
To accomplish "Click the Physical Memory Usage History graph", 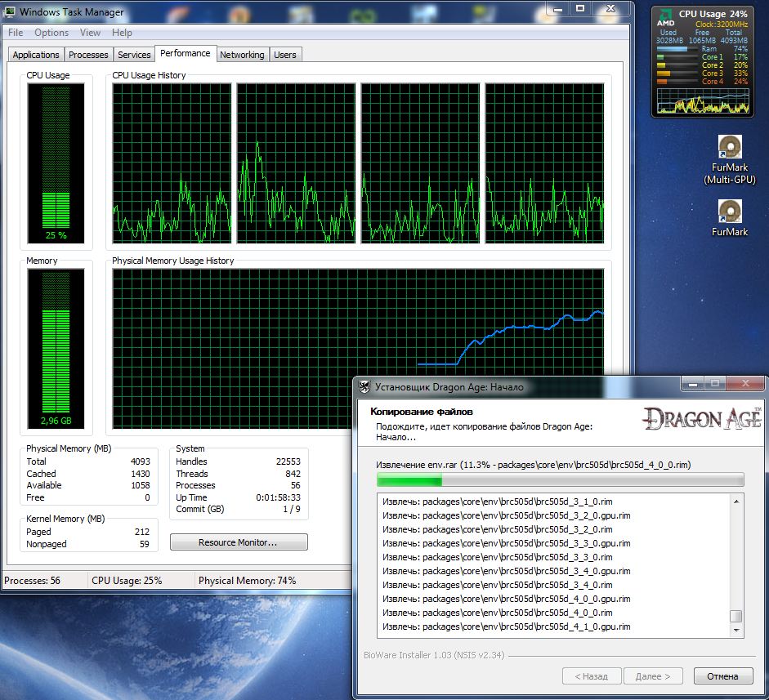I will 358,348.
